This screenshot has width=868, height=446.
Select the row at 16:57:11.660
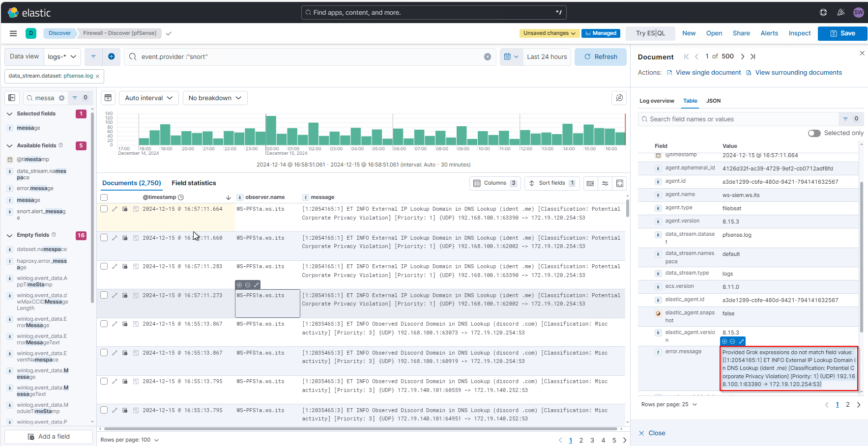click(x=104, y=238)
